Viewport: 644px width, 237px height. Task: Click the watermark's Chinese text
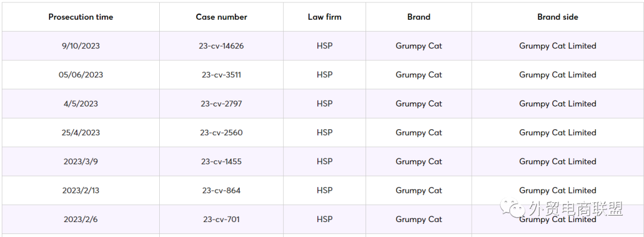click(576, 208)
